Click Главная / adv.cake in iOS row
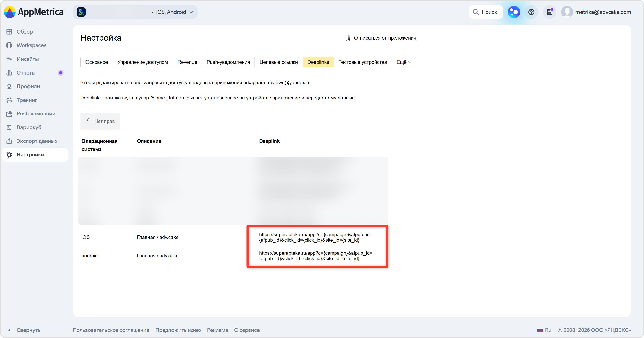644x338 pixels. pyautogui.click(x=157, y=237)
